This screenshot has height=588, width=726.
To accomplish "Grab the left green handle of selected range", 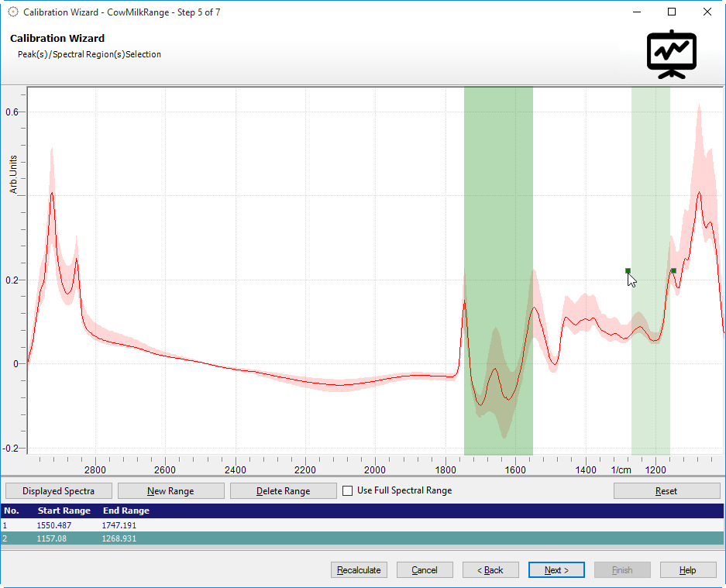I will pyautogui.click(x=628, y=270).
